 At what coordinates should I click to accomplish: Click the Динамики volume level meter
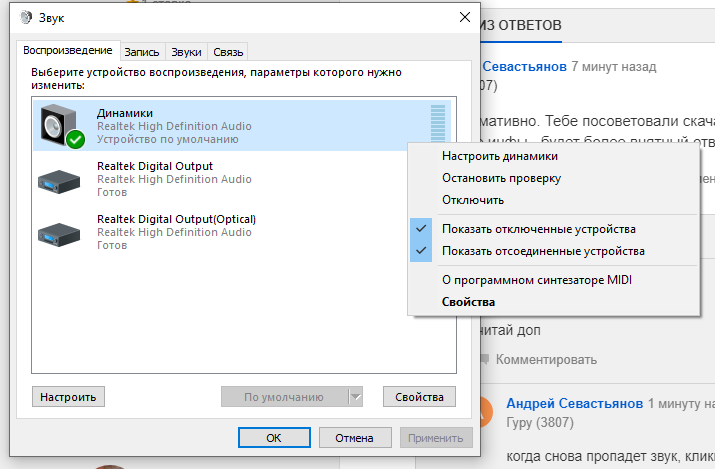[438, 124]
